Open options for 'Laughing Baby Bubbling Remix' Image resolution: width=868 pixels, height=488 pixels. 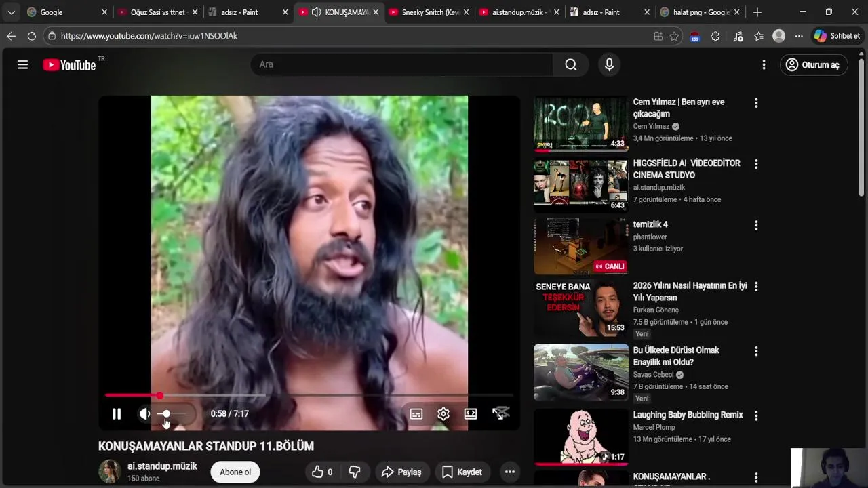pyautogui.click(x=756, y=415)
